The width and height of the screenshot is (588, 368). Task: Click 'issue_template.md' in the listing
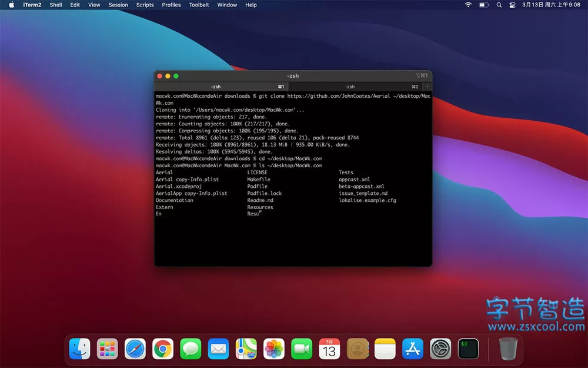363,193
